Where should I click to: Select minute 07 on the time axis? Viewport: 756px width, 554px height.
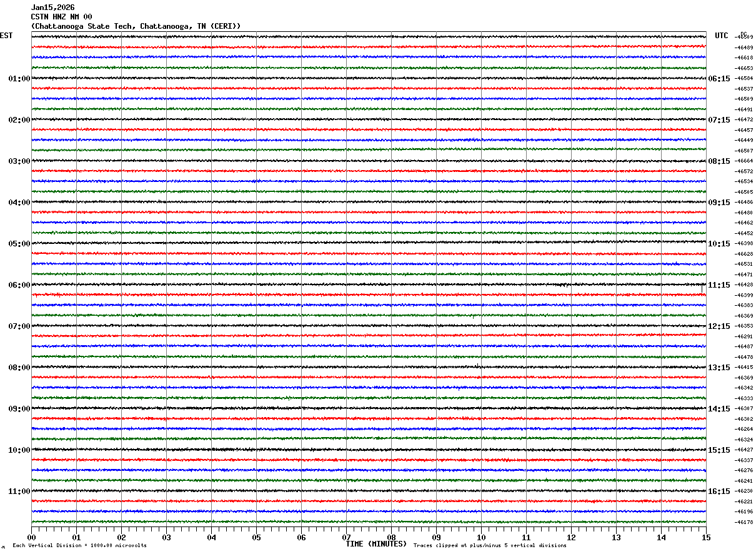[x=346, y=537]
